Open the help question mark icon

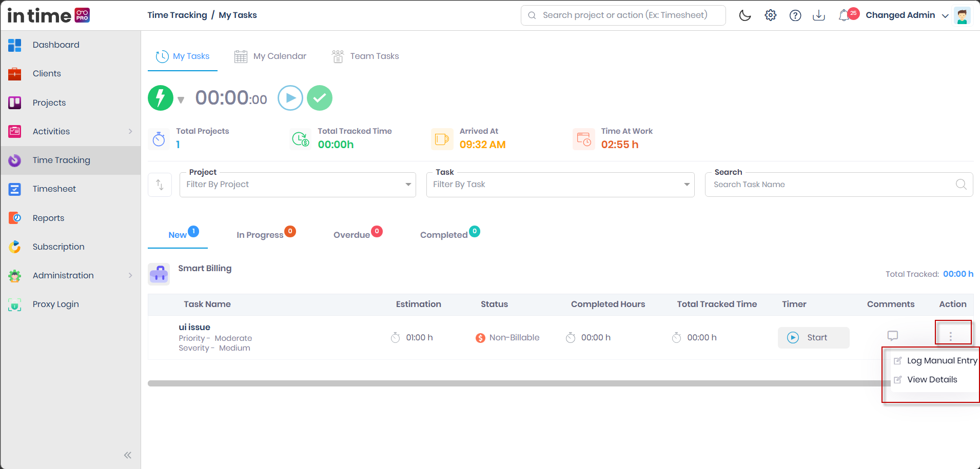(x=795, y=15)
